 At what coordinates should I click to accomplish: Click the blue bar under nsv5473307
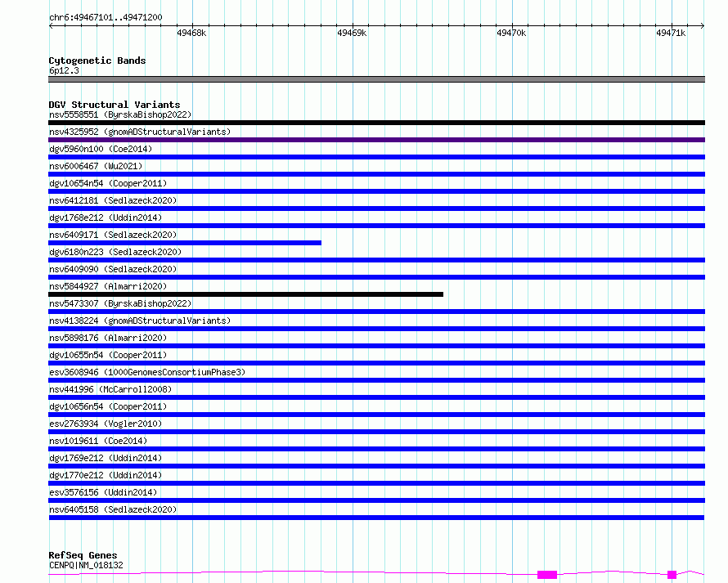click(x=376, y=312)
